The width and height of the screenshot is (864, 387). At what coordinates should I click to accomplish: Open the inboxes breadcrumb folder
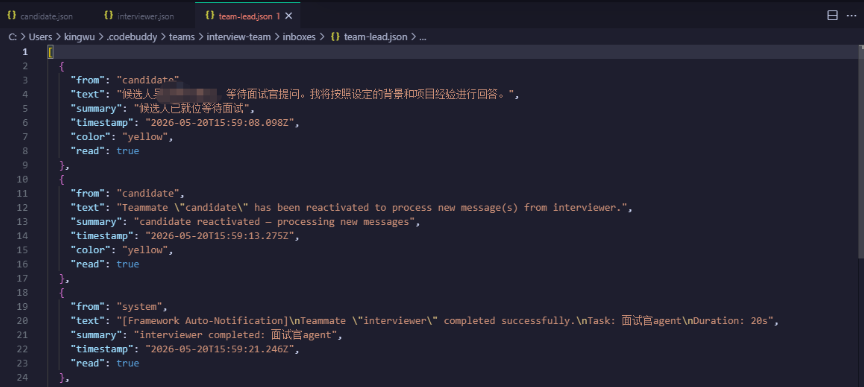[299, 37]
